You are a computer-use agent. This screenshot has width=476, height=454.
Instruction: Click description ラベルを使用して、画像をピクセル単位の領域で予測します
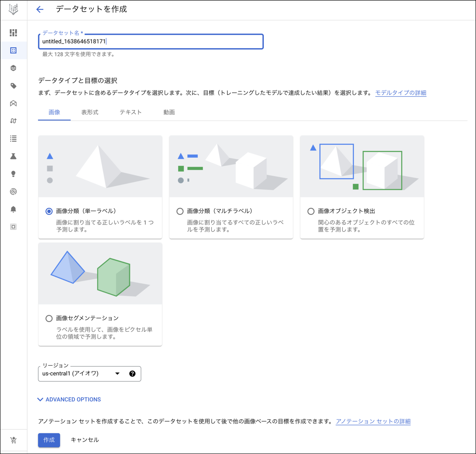coord(105,333)
